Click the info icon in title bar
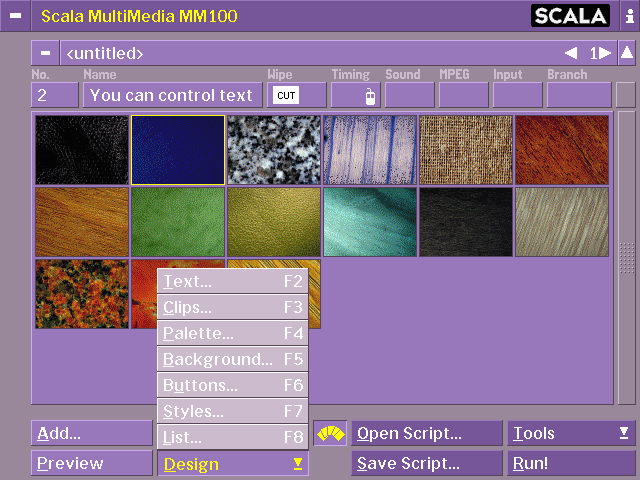Image resolution: width=640 pixels, height=480 pixels. pyautogui.click(x=626, y=16)
